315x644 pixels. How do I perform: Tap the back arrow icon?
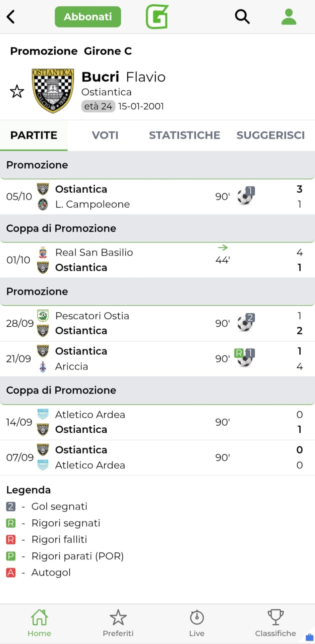11,17
